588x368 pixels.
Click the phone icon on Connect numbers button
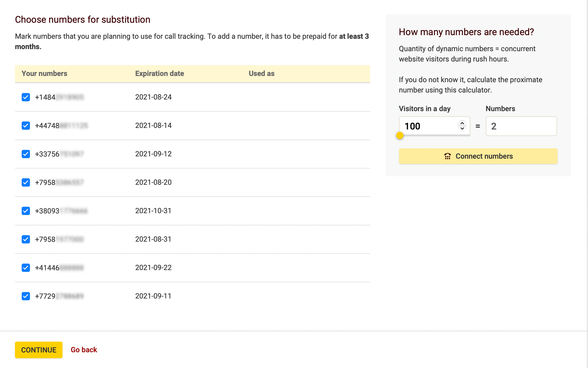(x=447, y=156)
